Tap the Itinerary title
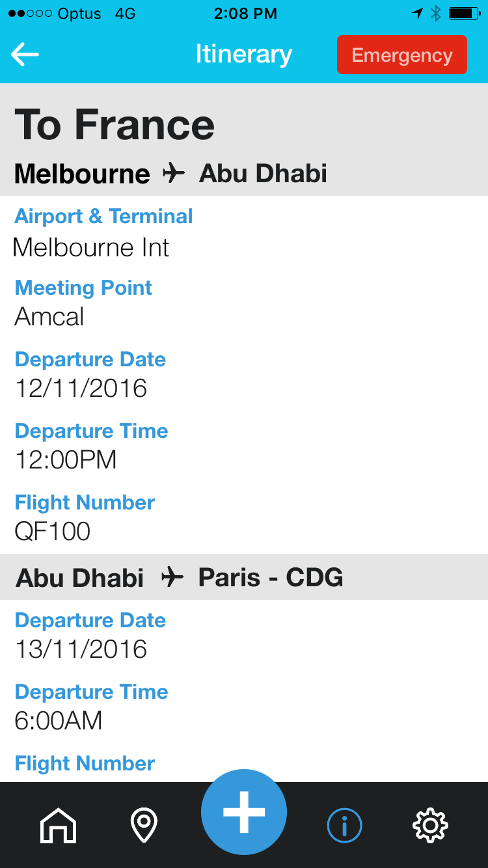 [243, 54]
